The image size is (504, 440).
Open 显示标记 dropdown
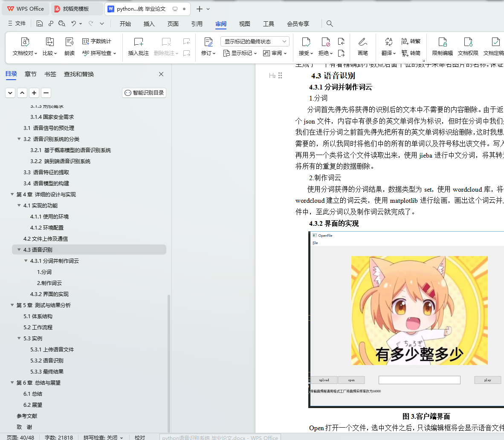click(x=240, y=53)
